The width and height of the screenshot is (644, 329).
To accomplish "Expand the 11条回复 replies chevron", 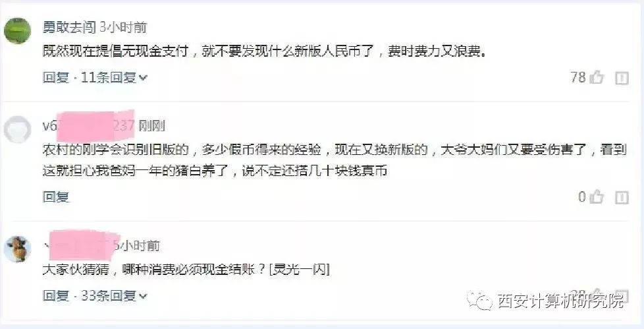I will pos(143,77).
